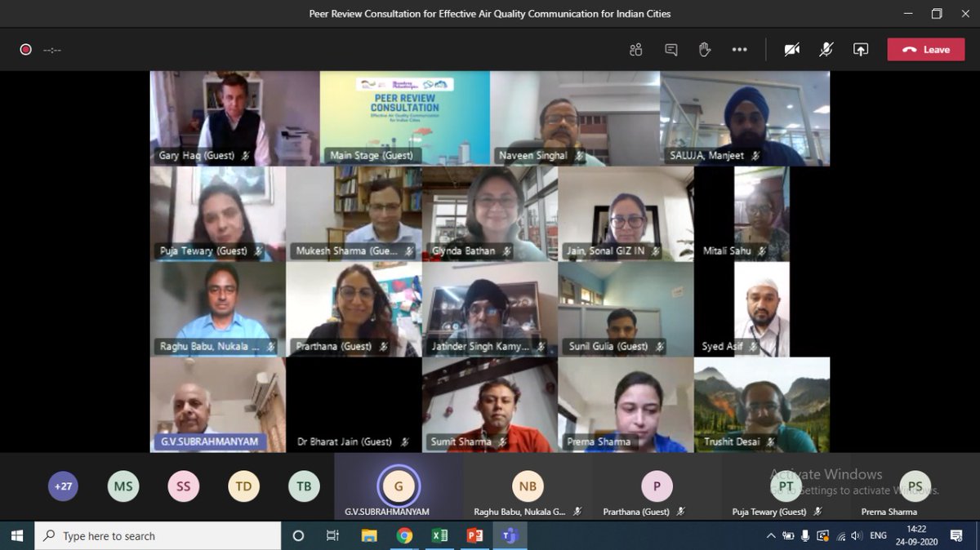
Task: Leave the meeting
Action: tap(925, 50)
